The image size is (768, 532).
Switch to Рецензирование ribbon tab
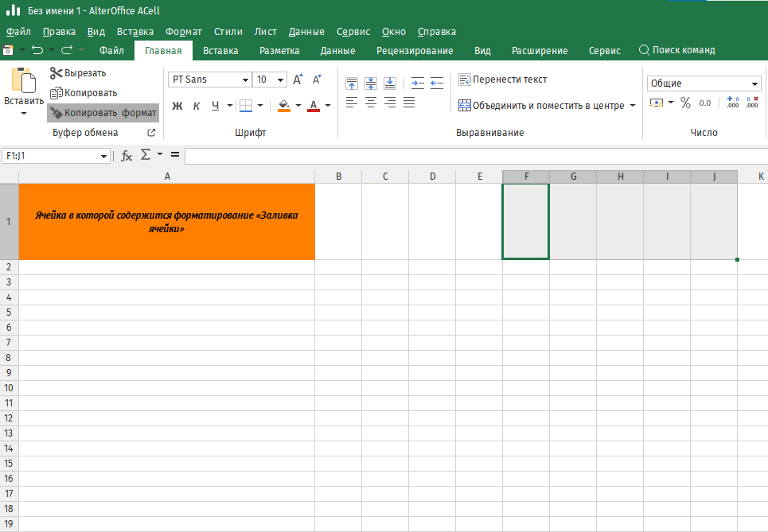tap(415, 50)
